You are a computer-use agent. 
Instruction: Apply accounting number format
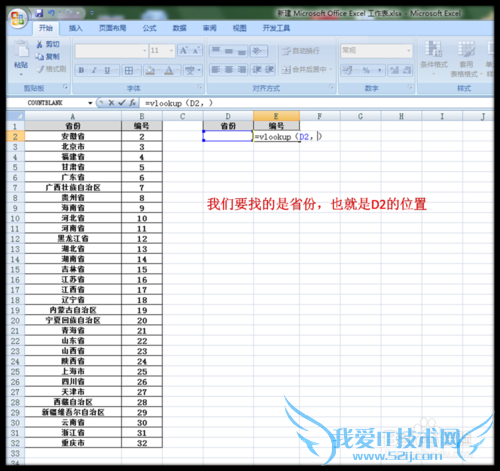347,70
